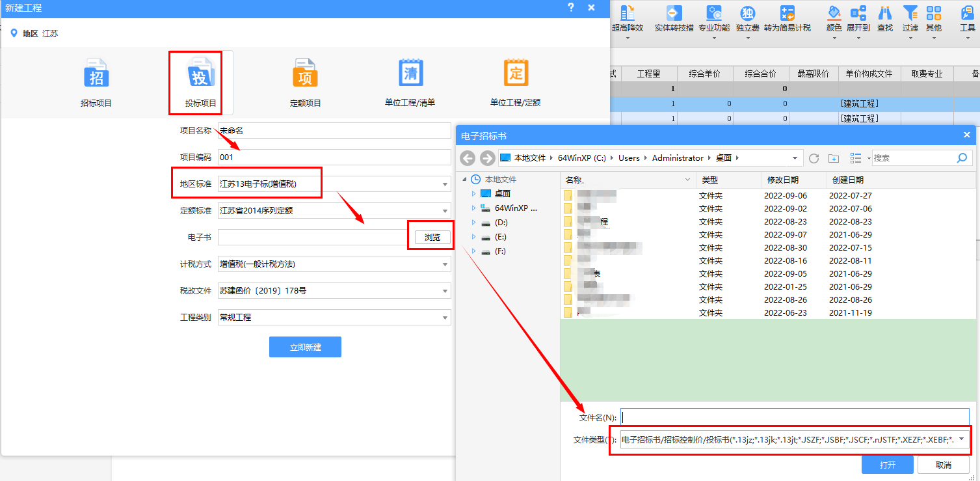Click the 独立费 toolbar icon
Image resolution: width=980 pixels, height=481 pixels.
748,13
